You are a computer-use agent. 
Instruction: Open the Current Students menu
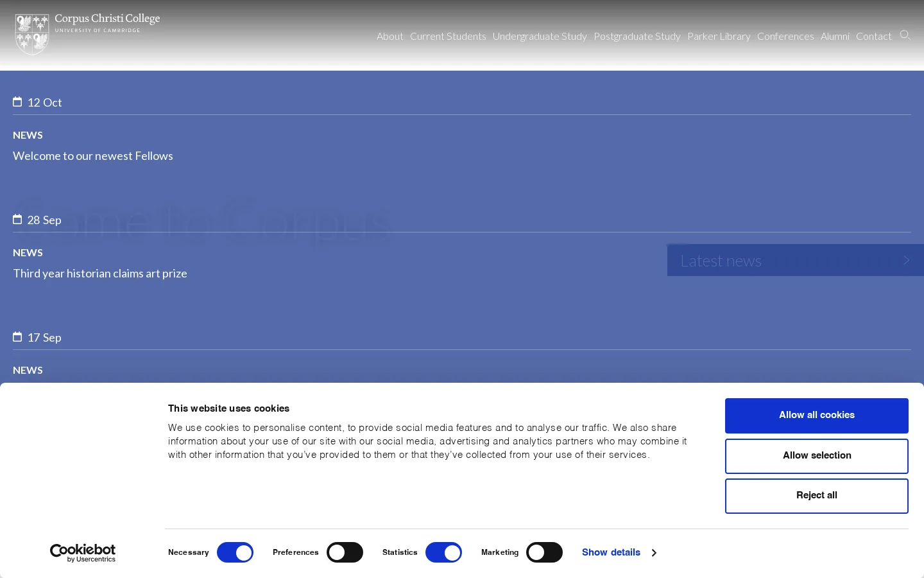click(x=448, y=36)
